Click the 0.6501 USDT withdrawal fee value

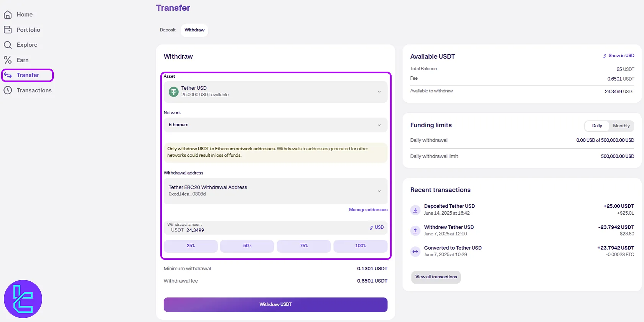click(372, 281)
